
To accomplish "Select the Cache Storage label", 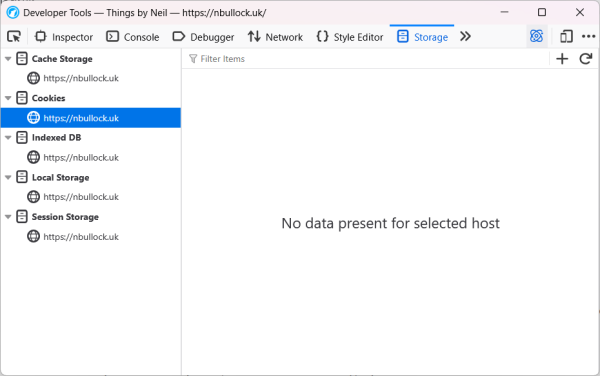I will click(x=62, y=59).
